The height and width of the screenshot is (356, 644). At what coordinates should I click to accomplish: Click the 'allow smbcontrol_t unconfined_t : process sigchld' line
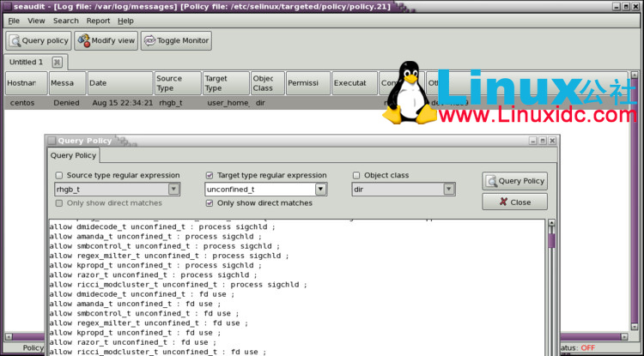pyautogui.click(x=164, y=246)
